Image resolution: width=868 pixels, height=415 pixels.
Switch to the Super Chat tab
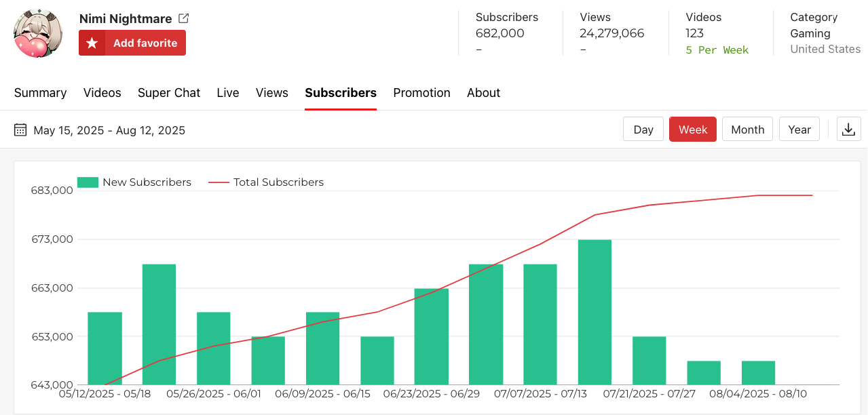[x=169, y=93]
